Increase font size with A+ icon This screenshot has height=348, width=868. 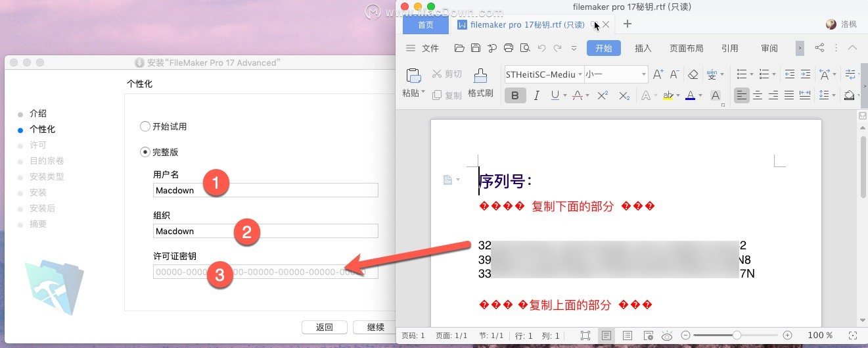point(658,74)
